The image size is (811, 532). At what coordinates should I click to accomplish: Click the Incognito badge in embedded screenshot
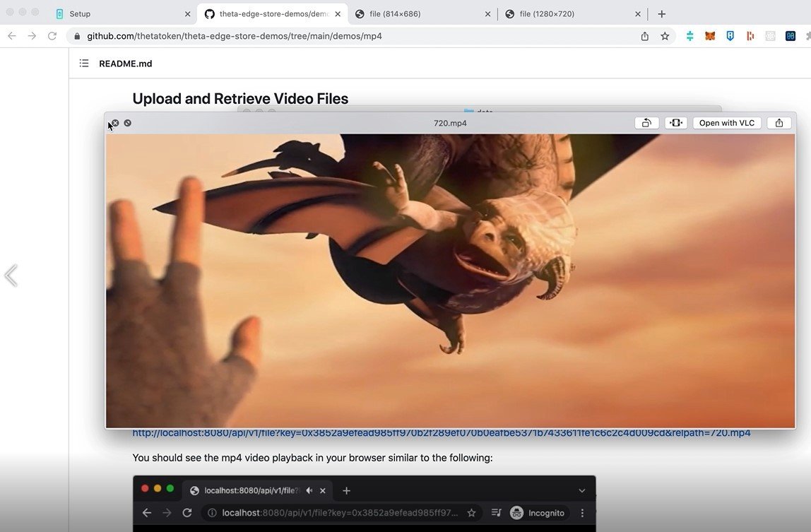[538, 513]
